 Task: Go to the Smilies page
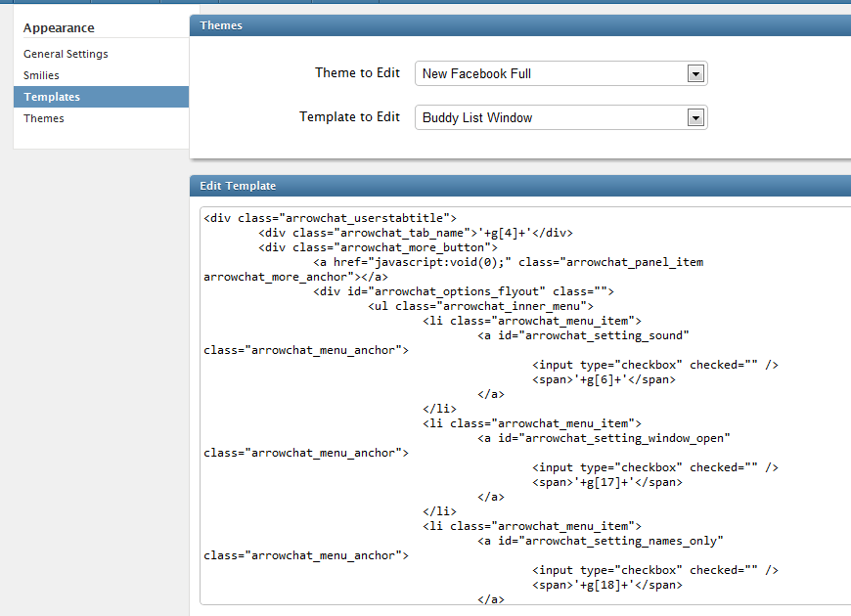coord(41,75)
